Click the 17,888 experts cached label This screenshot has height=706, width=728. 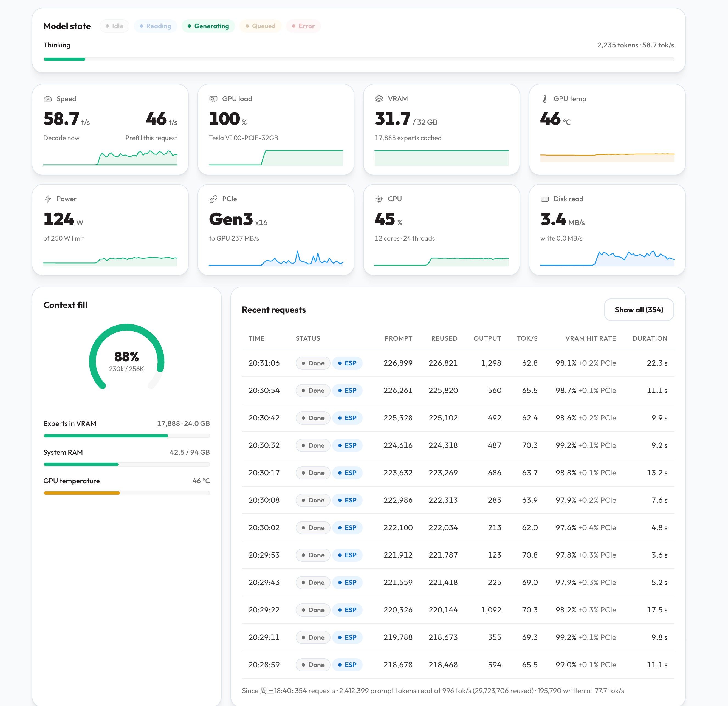click(x=408, y=138)
